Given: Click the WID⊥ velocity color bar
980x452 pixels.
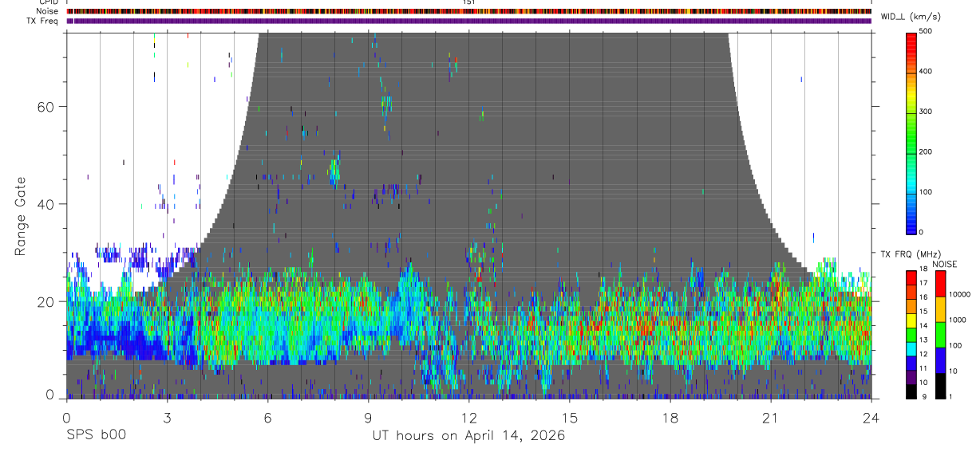Looking at the screenshot, I should click(x=911, y=132).
